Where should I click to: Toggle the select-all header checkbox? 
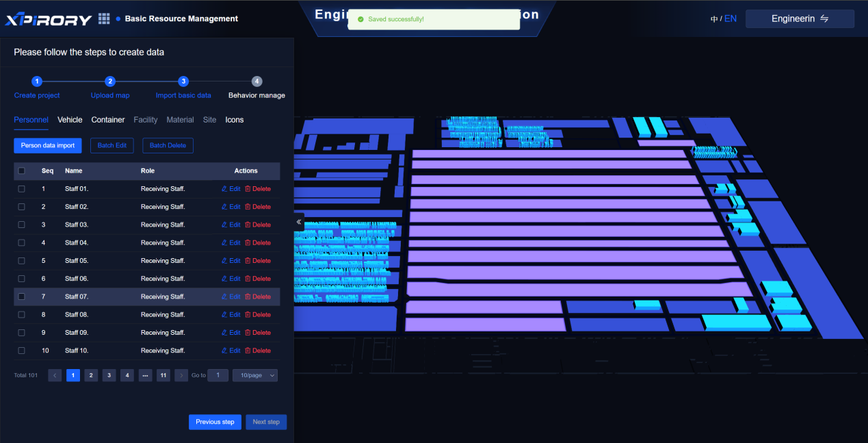[21, 171]
